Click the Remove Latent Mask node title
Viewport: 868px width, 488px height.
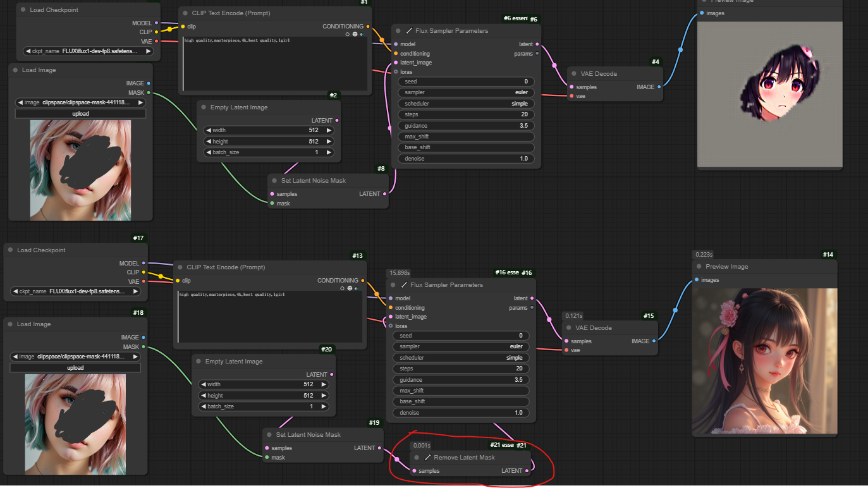pos(464,457)
